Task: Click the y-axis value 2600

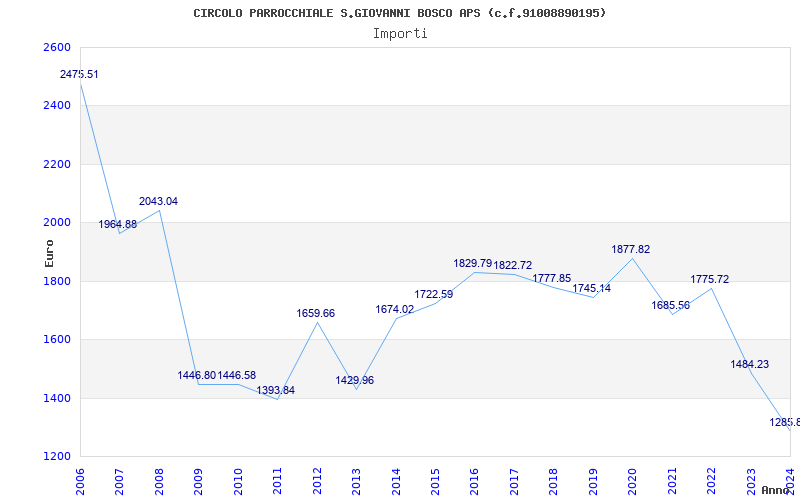Action: 55,47
